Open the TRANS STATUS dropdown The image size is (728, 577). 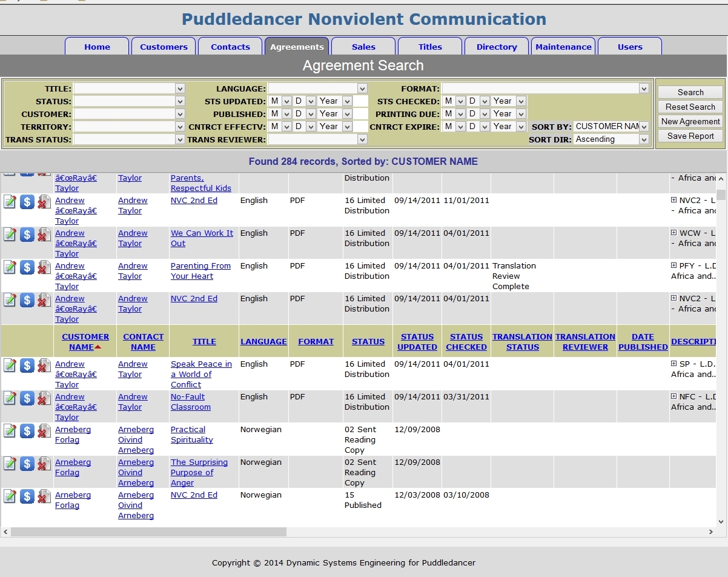(129, 139)
